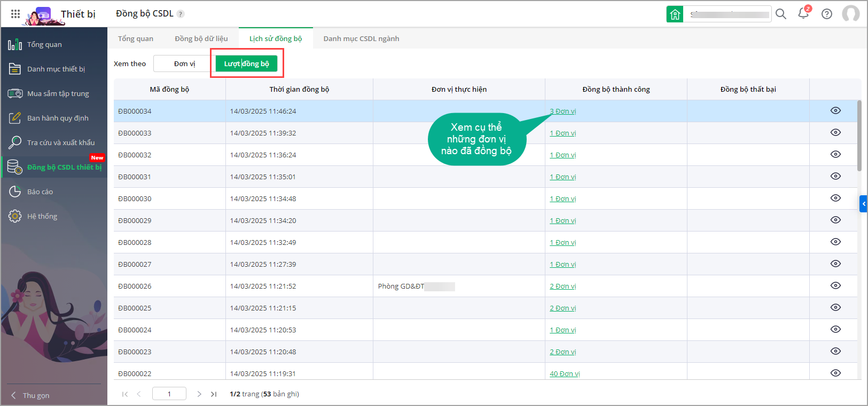Expand the blue side panel arrow
This screenshot has height=406, width=868.
click(863, 204)
